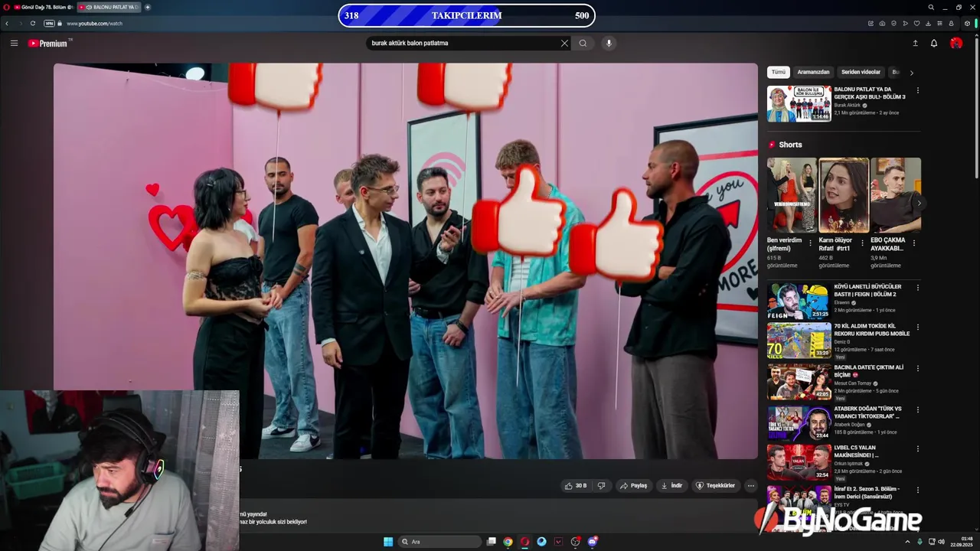
Task: Open the account avatar menu
Action: click(x=956, y=43)
